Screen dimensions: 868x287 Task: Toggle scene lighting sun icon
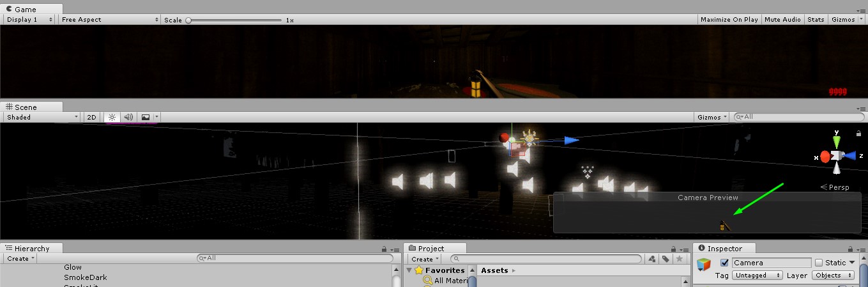pos(112,117)
